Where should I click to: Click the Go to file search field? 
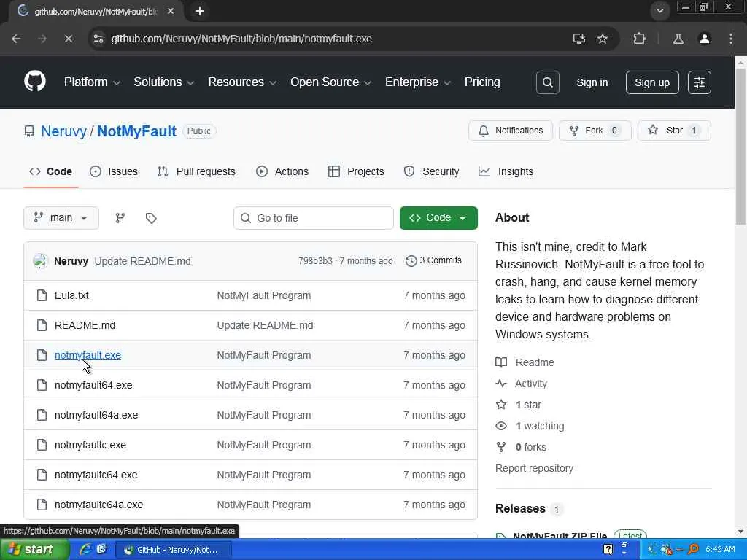coord(314,218)
